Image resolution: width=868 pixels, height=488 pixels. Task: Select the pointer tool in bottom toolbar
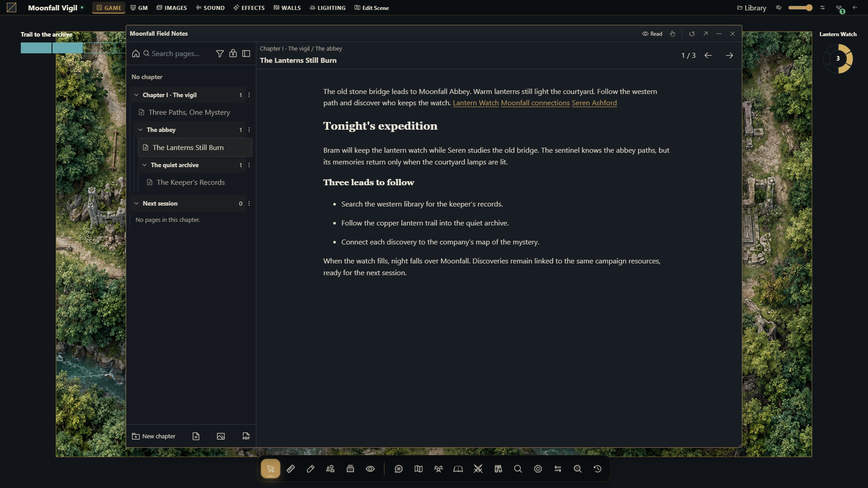point(270,469)
